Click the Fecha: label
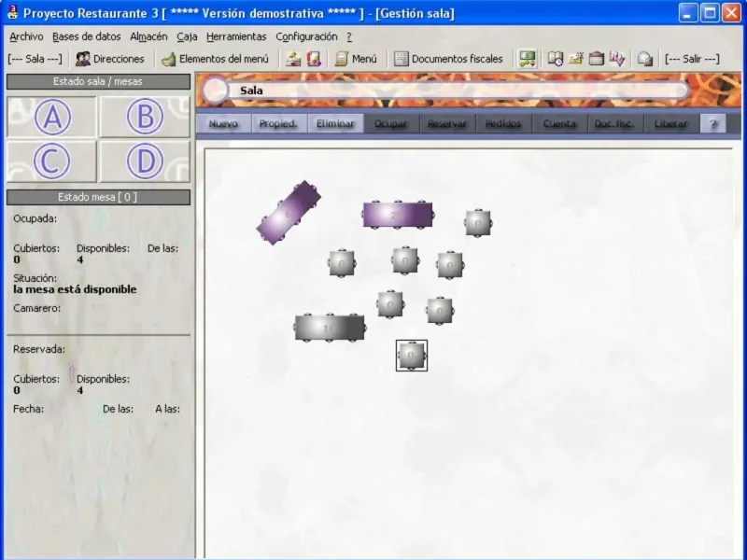Image resolution: width=747 pixels, height=560 pixels. (x=28, y=409)
